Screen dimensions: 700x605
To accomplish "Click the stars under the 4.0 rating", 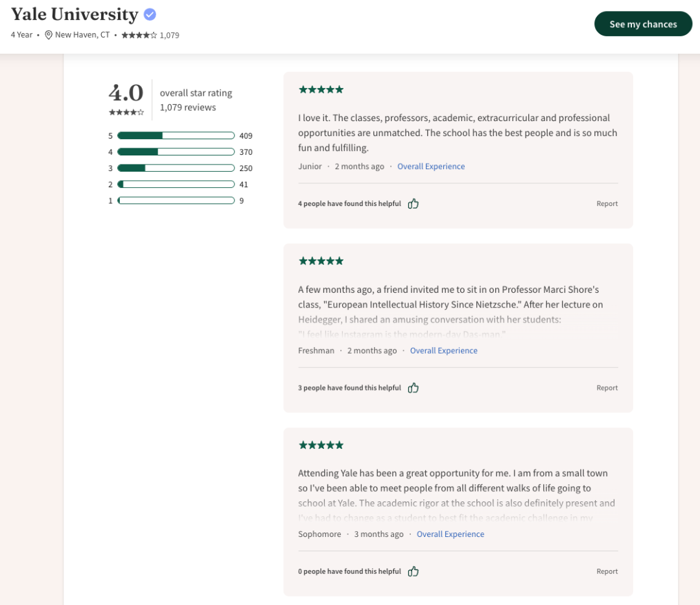I will click(126, 113).
